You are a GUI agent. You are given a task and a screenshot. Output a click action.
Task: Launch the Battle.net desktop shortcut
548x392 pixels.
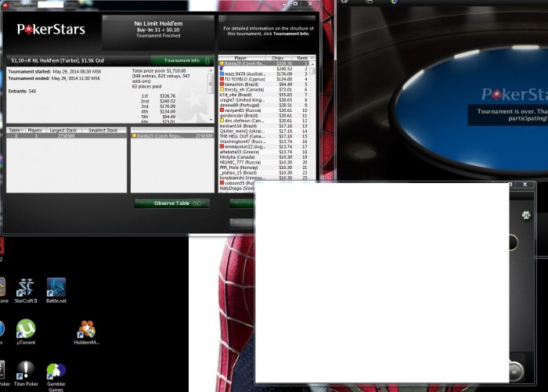coord(56,290)
